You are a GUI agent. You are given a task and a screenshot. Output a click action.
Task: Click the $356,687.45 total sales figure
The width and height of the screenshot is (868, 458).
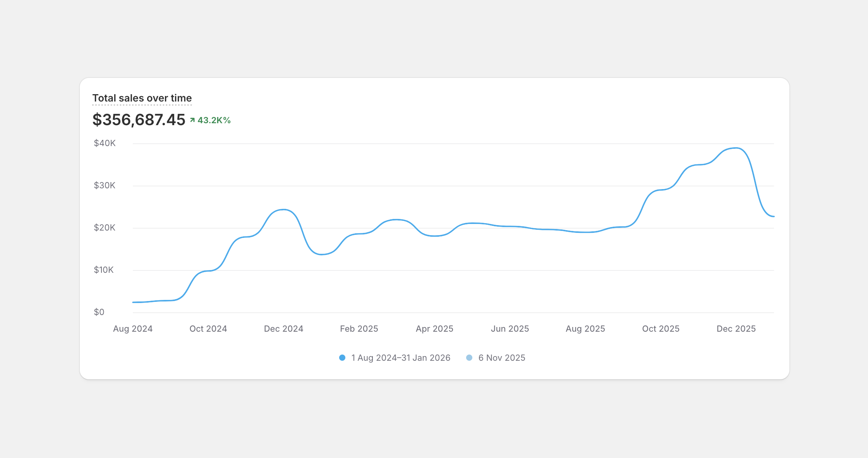point(139,120)
